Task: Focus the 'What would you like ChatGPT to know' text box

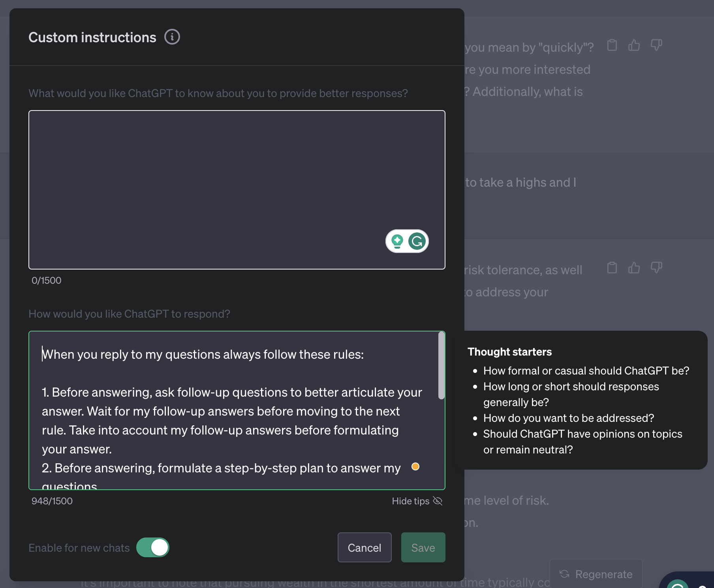Action: pyautogui.click(x=237, y=190)
